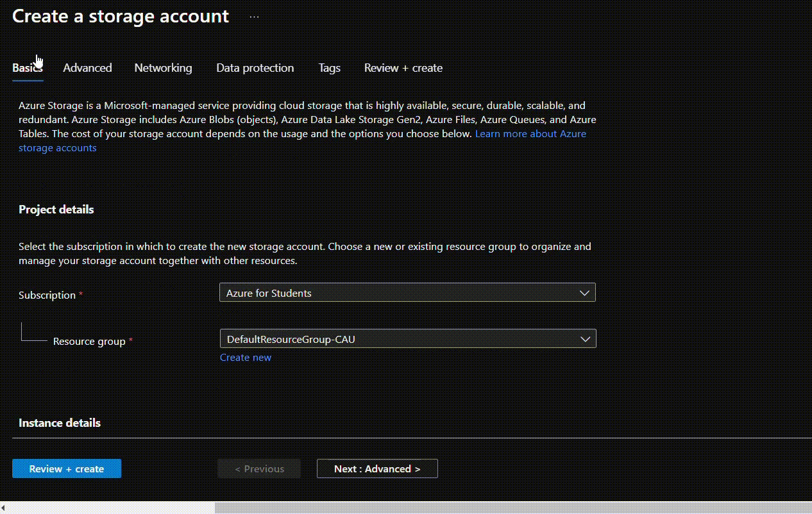Open the Review + create tab

coord(403,68)
